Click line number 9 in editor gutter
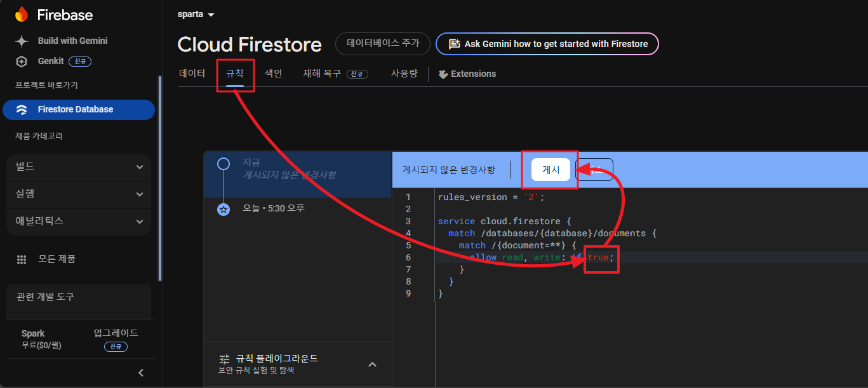Screen dimensions: 868x388 coord(408,293)
